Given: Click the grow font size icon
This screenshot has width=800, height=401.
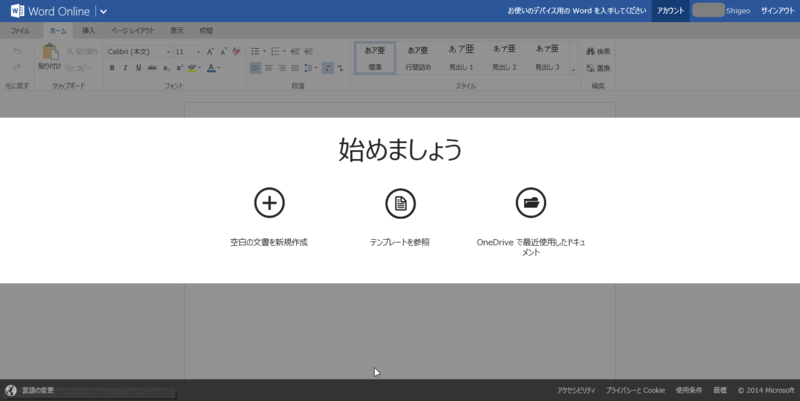Looking at the screenshot, I should [x=210, y=52].
